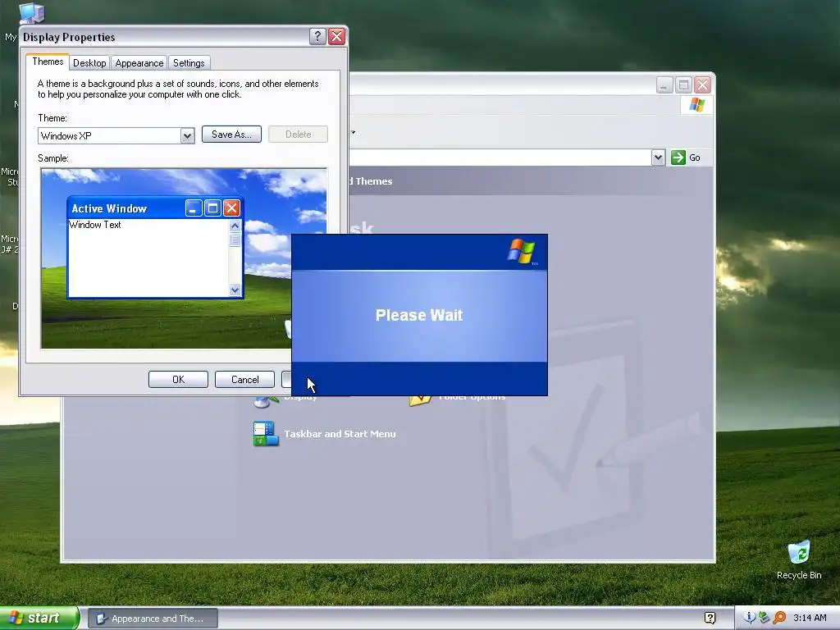Confirm with the OK button

click(178, 379)
